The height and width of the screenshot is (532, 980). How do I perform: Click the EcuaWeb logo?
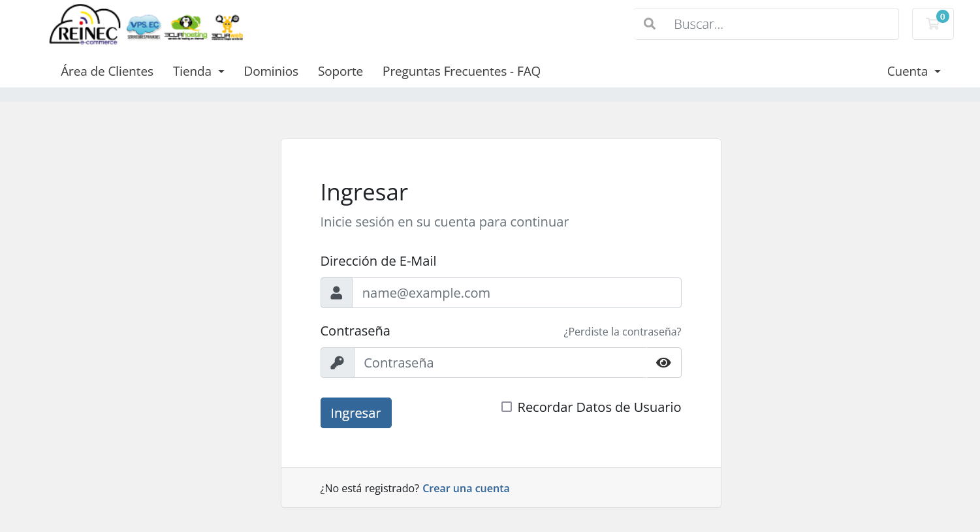tap(227, 27)
